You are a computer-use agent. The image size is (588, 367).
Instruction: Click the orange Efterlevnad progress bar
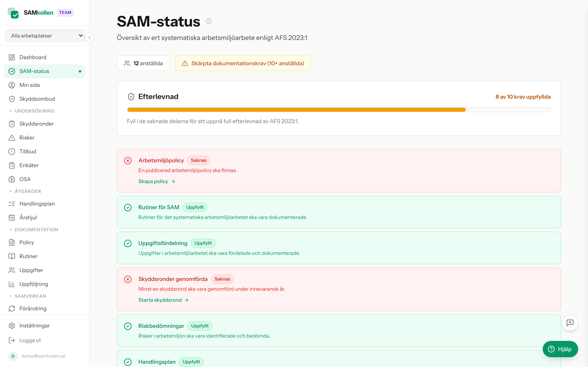click(292, 109)
